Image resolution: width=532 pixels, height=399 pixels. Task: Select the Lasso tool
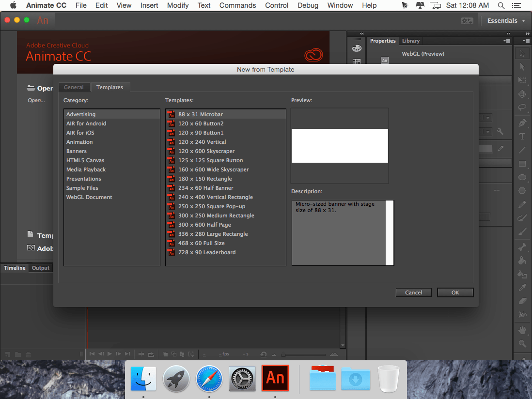pyautogui.click(x=522, y=107)
